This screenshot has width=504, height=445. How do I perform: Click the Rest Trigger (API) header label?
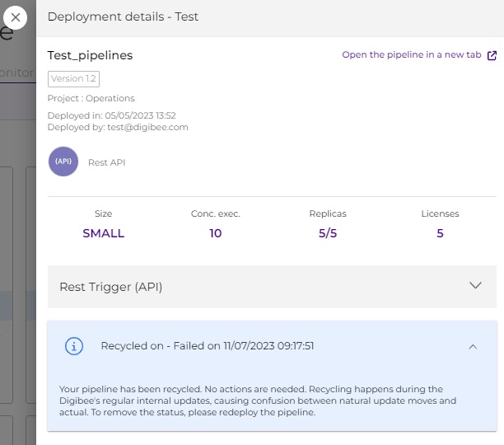coord(111,287)
